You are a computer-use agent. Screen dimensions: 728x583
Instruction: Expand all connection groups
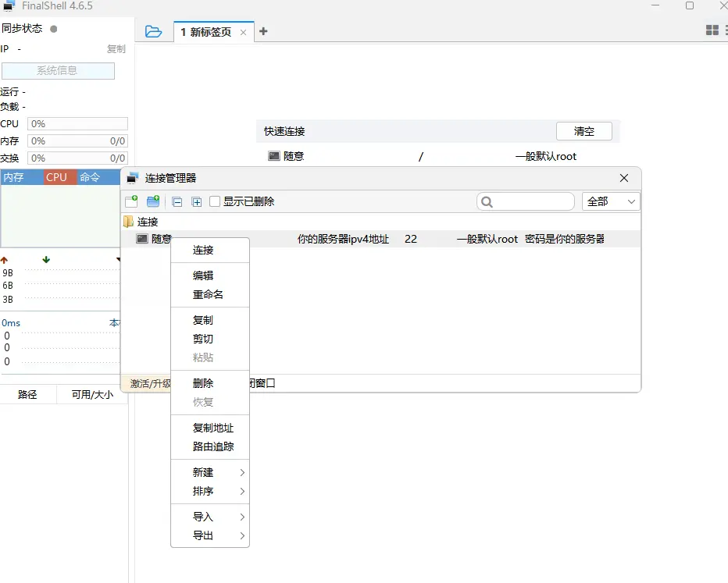[196, 201]
